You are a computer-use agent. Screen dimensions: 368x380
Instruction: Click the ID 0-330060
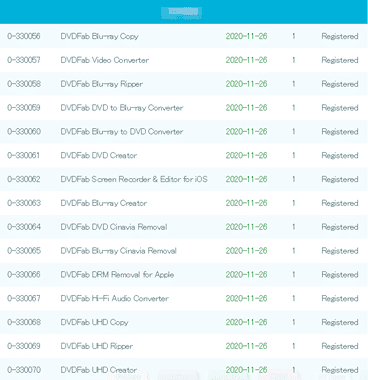(x=24, y=131)
